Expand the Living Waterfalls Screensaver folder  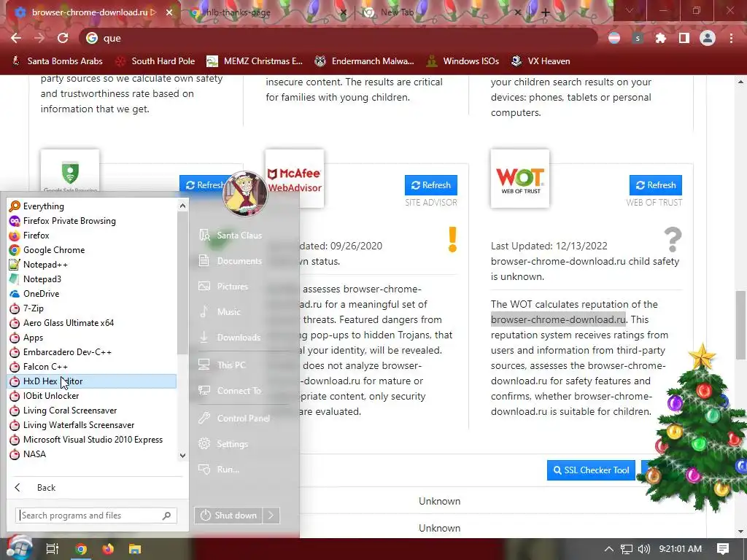[x=92, y=425]
